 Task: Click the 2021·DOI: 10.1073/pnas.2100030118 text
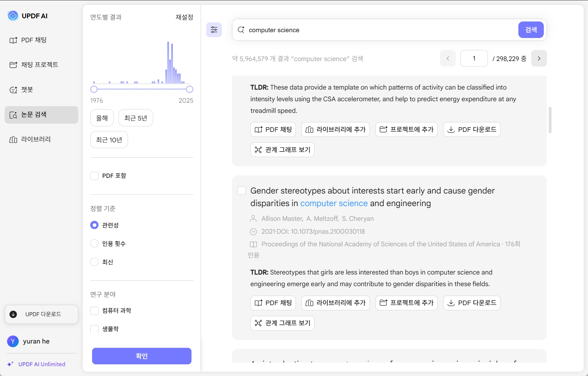click(x=313, y=232)
